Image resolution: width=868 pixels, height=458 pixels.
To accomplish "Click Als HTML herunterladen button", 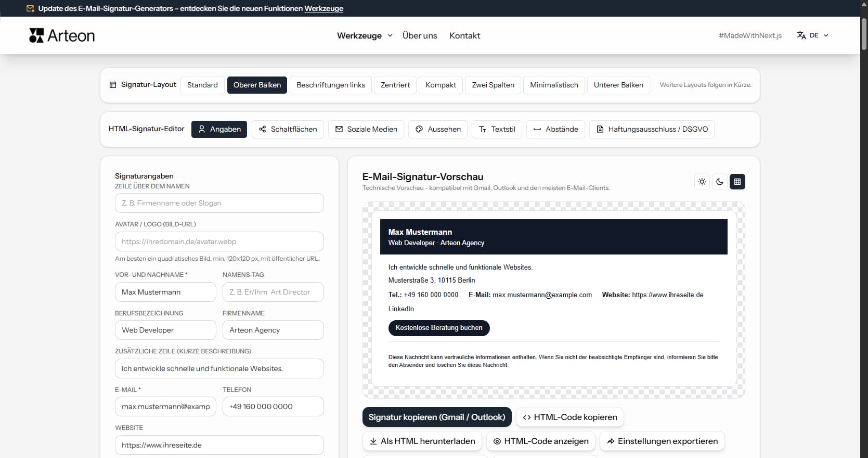I will pos(422,441).
